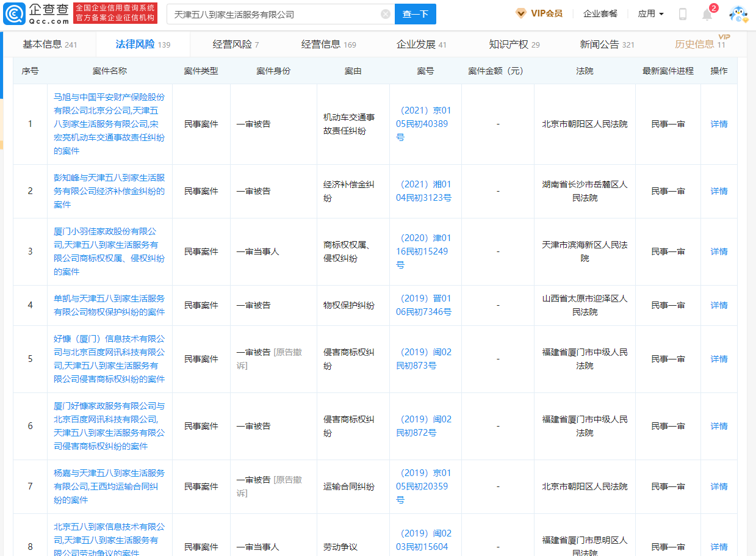756x556 pixels.
Task: Switch to the 经营风险 tab
Action: coord(236,44)
